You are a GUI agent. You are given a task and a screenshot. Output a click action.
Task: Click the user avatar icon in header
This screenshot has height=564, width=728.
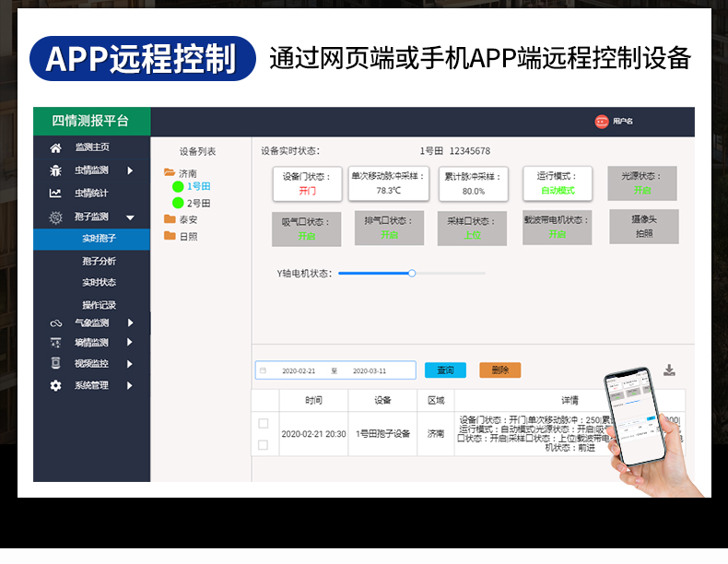[x=602, y=122]
